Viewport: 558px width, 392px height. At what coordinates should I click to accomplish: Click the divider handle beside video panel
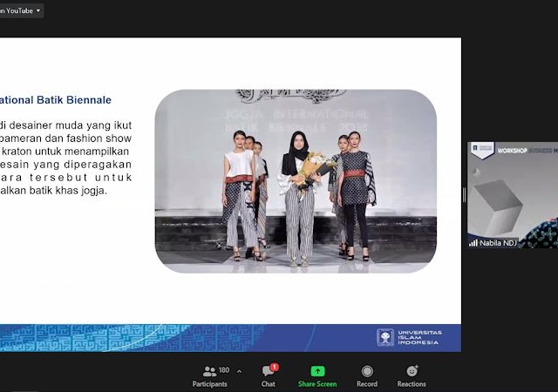point(464,195)
